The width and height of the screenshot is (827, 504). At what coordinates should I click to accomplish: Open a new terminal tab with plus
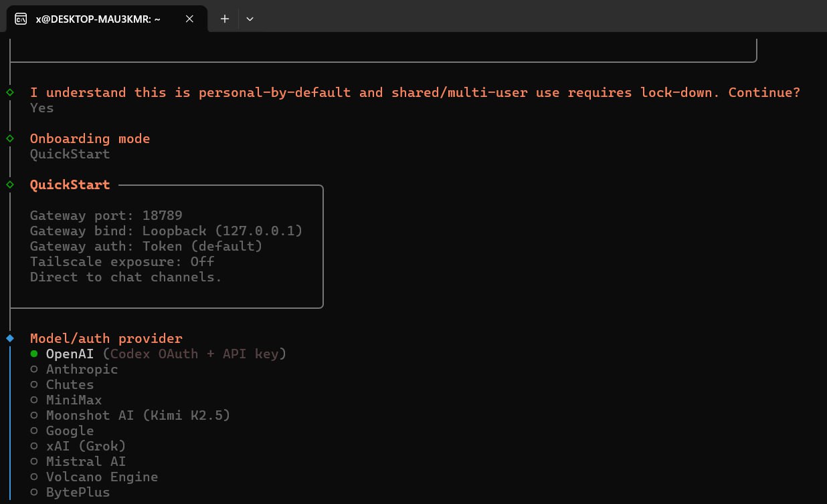(225, 19)
